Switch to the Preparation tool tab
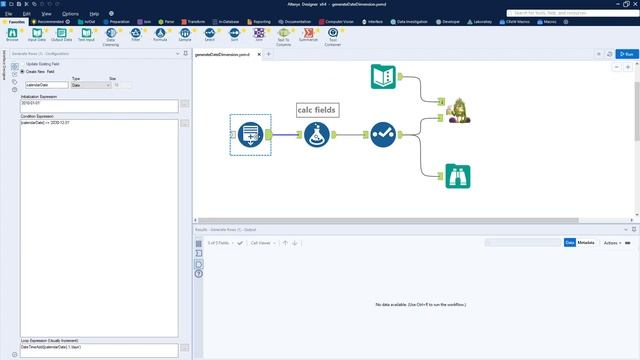This screenshot has width=640, height=360. click(116, 22)
